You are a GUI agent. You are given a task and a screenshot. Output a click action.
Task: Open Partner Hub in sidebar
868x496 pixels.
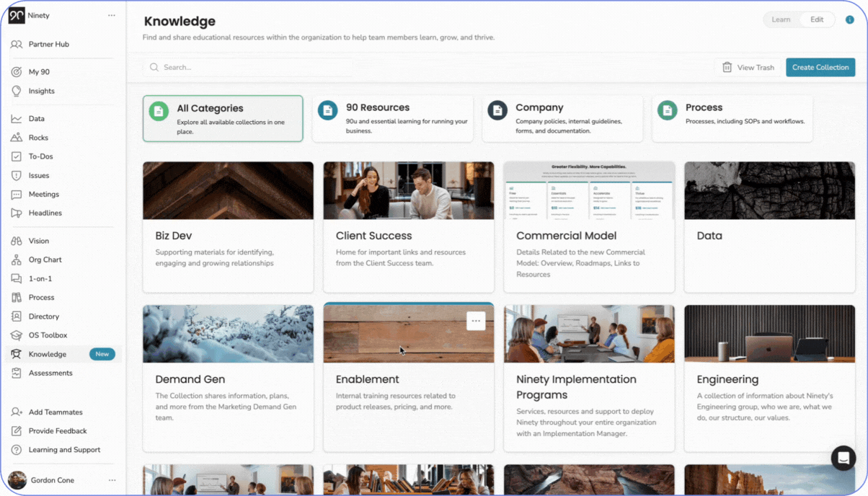[48, 44]
